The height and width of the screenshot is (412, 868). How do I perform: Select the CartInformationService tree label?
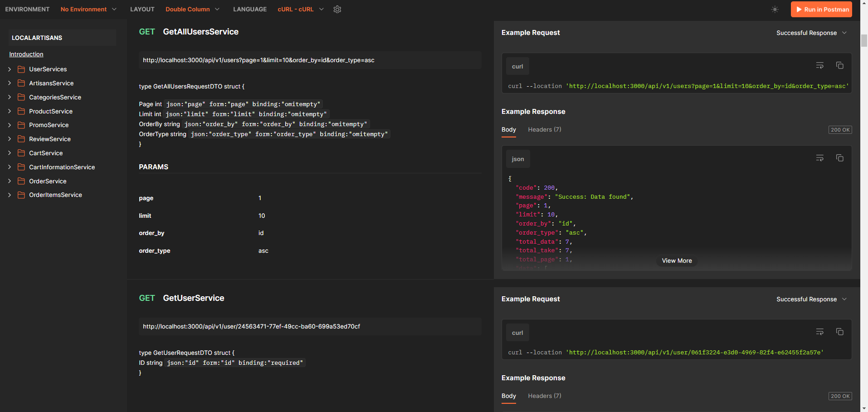pos(62,167)
